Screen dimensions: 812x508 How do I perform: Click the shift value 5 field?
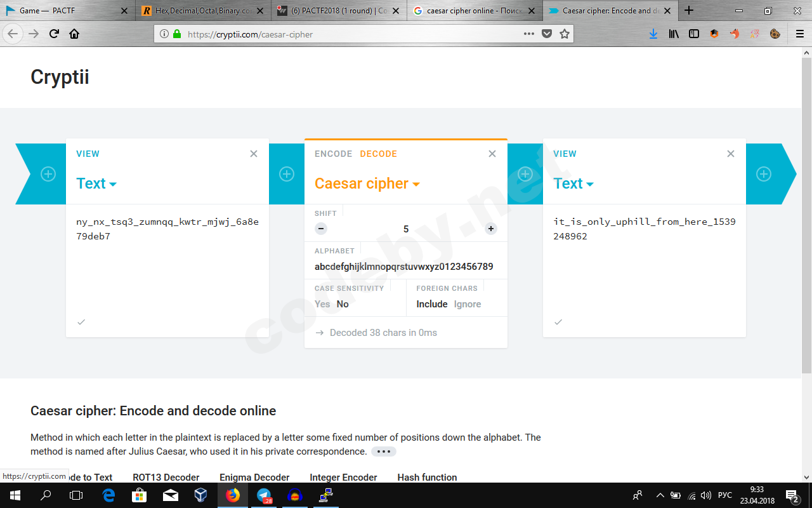[406, 229]
